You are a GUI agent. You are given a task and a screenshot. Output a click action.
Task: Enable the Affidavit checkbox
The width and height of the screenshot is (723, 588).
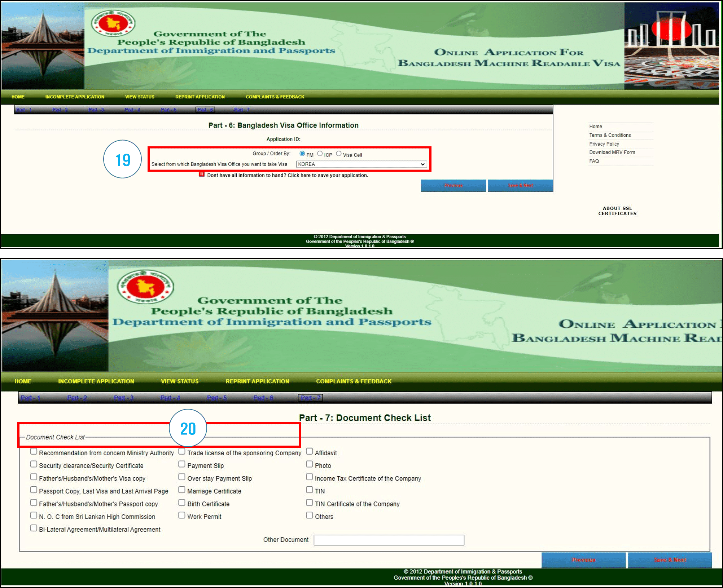pos(310,451)
